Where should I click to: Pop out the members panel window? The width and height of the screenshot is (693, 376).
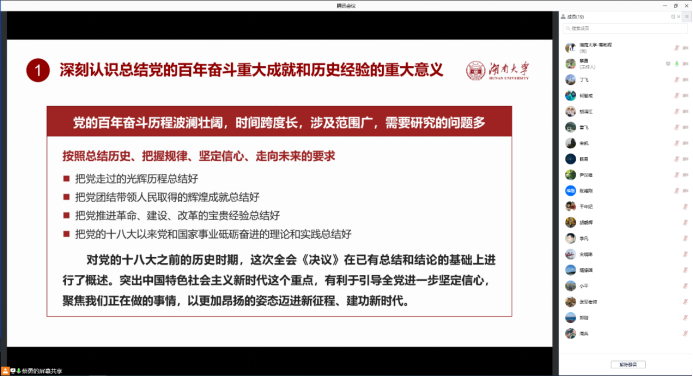tap(673, 17)
